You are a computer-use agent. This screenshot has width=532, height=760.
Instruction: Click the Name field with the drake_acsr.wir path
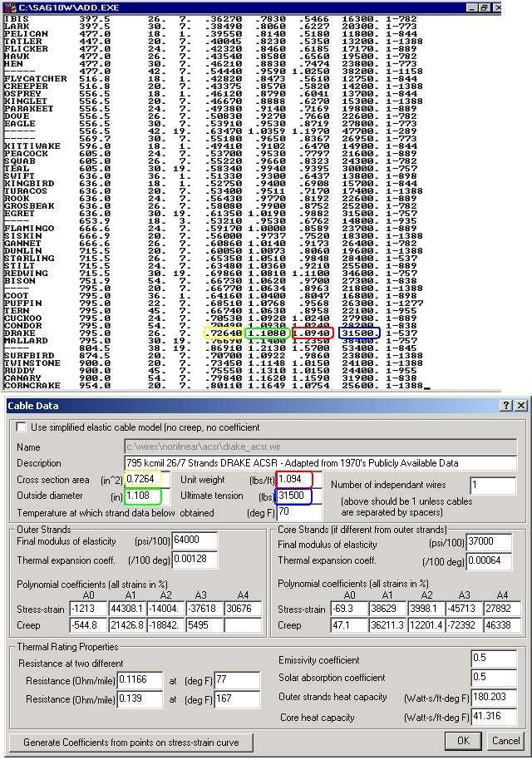pos(321,447)
